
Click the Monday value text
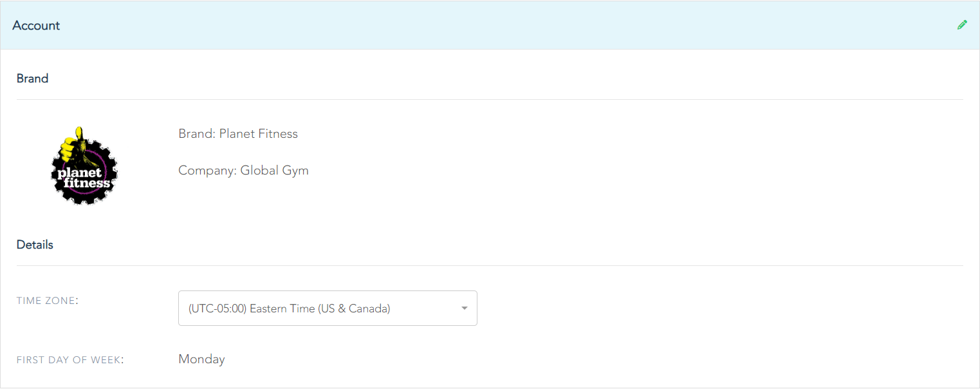201,359
